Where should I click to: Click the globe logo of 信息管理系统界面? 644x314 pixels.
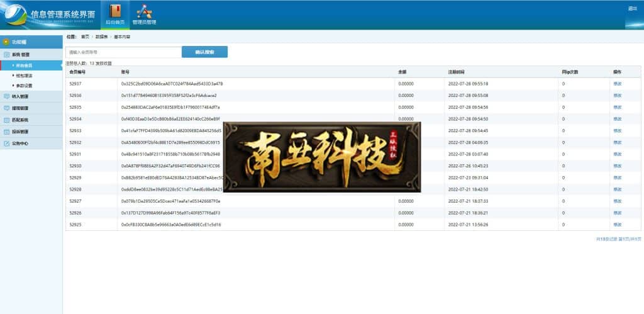pos(16,15)
